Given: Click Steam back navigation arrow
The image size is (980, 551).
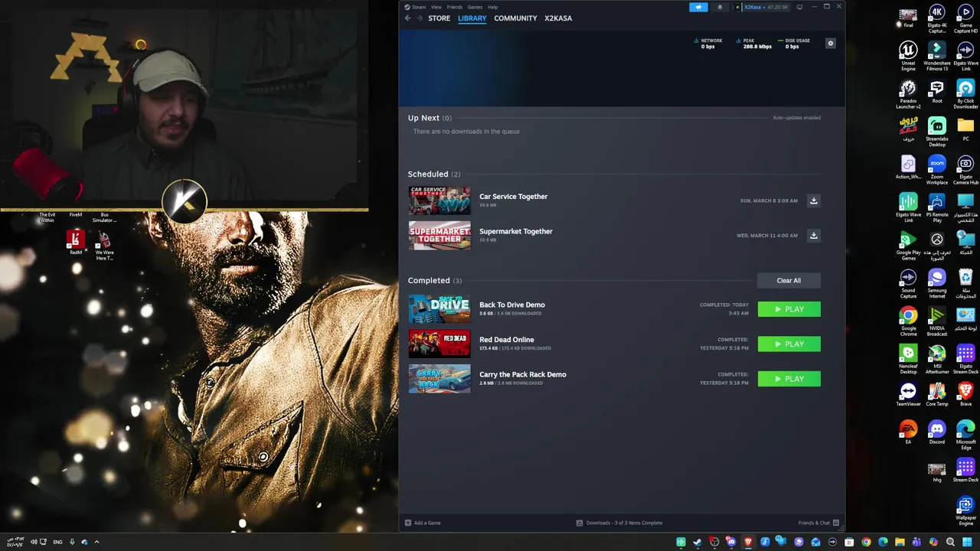Looking at the screenshot, I should pyautogui.click(x=408, y=18).
